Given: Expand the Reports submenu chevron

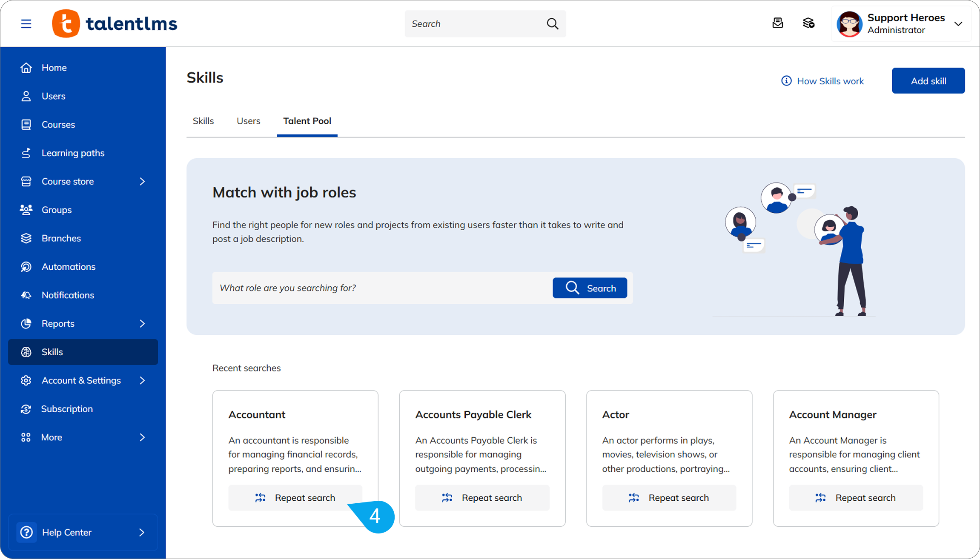Looking at the screenshot, I should 142,324.
